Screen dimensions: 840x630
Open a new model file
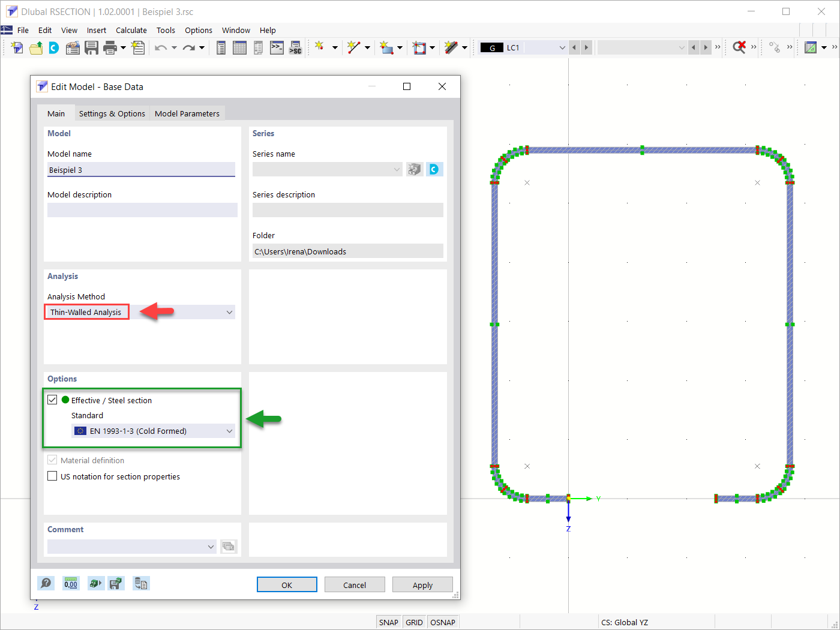(17, 47)
